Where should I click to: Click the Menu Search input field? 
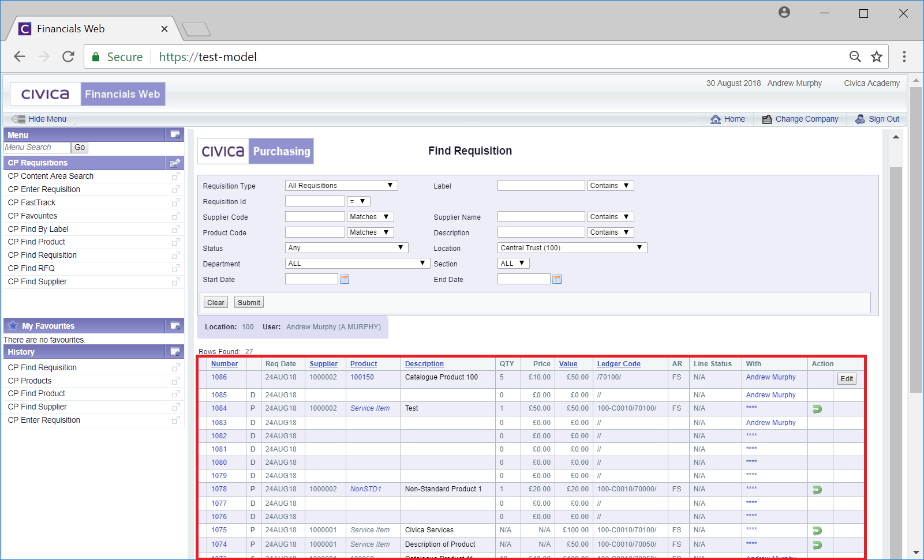click(37, 147)
